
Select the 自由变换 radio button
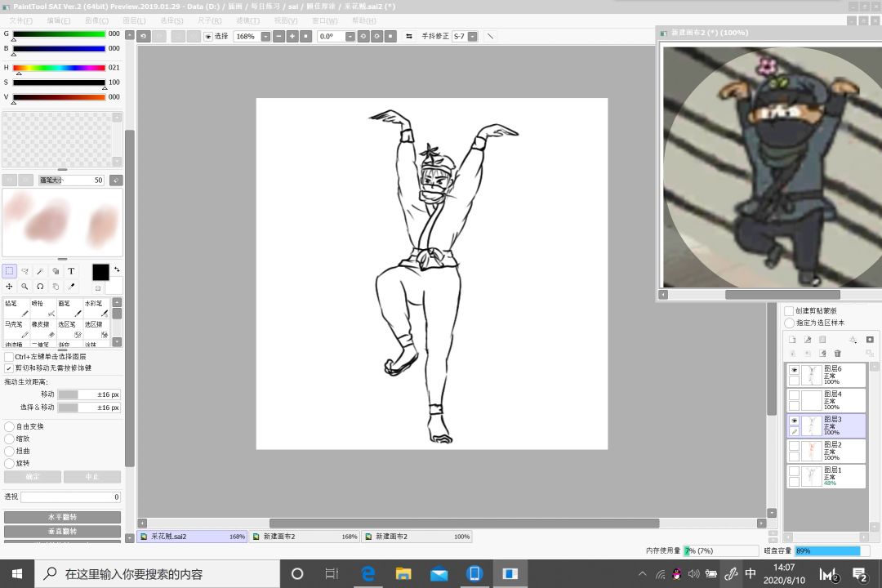[10, 426]
